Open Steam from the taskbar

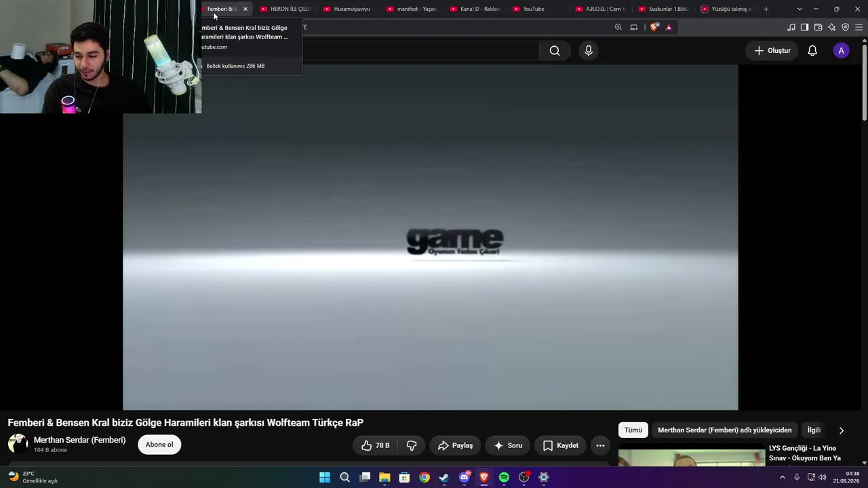[444, 477]
